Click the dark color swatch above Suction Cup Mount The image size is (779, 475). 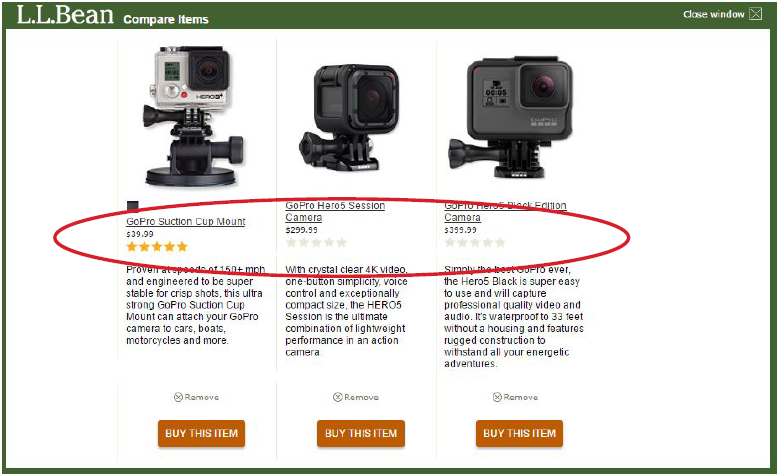tap(132, 206)
